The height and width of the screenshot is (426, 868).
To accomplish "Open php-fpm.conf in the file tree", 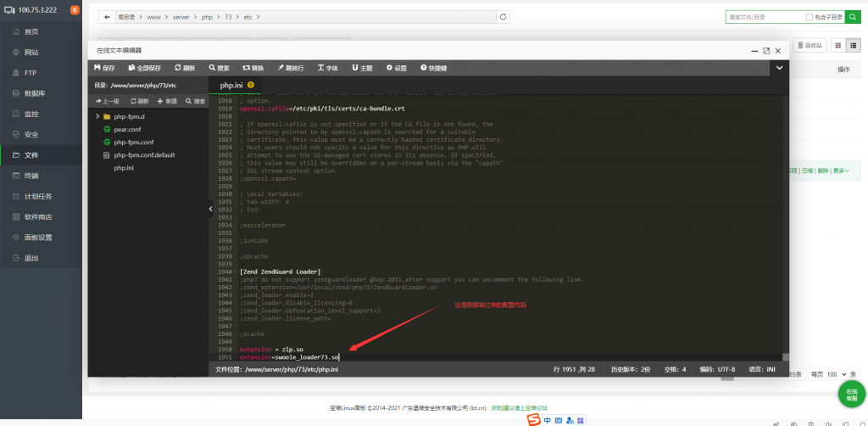I will pyautogui.click(x=133, y=143).
